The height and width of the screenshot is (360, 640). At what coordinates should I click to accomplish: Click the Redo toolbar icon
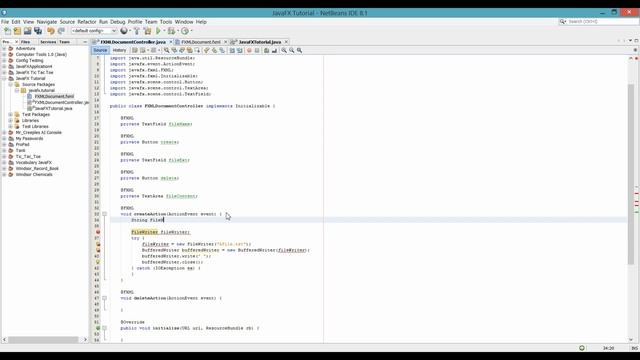[x=61, y=31]
